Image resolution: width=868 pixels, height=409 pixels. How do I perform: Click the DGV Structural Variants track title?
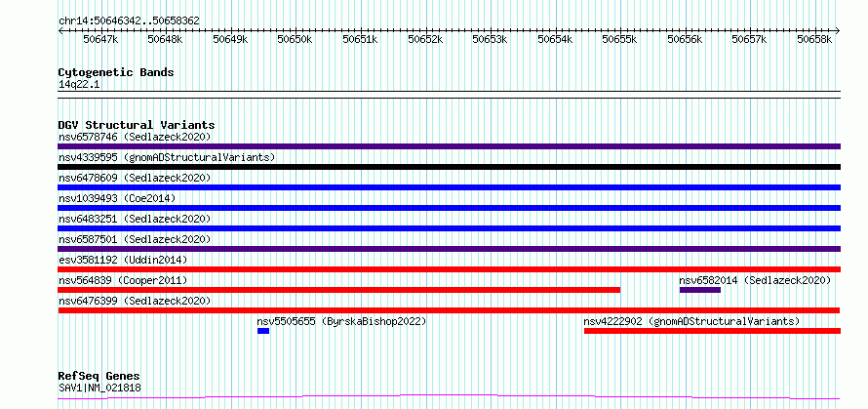pyautogui.click(x=137, y=125)
